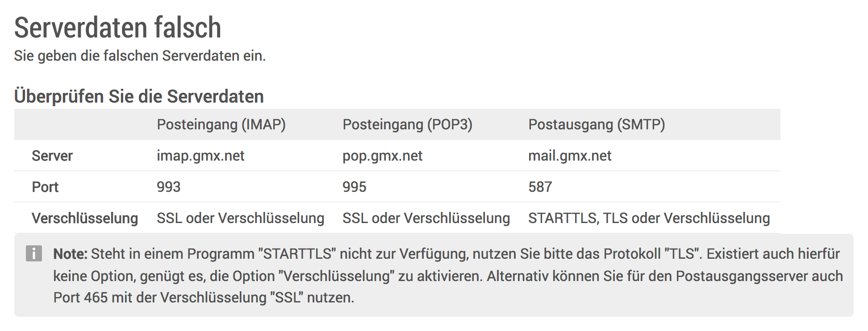
Task: Click the "Port" row label
Action: point(45,187)
